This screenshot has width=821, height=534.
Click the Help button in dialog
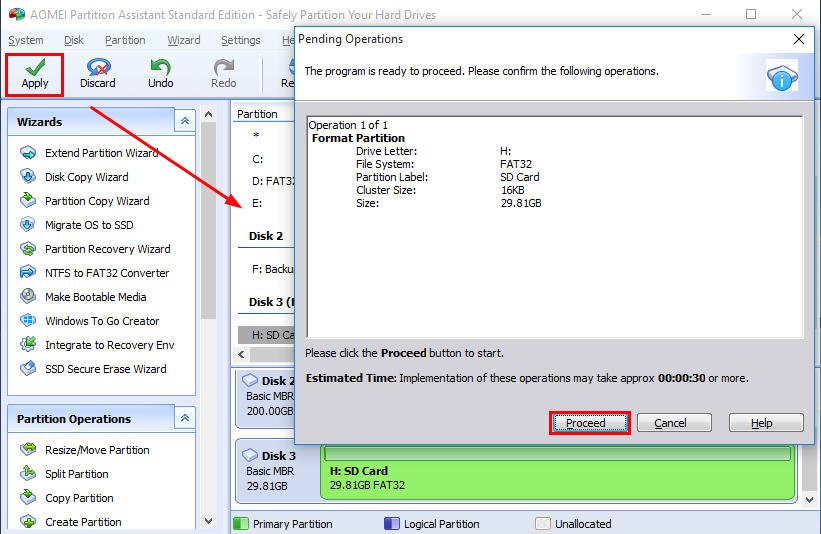point(766,423)
